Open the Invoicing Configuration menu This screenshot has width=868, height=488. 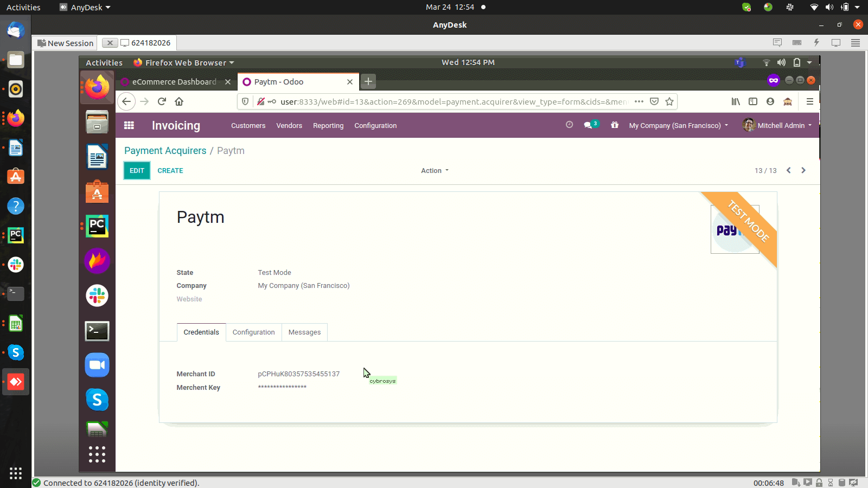point(375,125)
